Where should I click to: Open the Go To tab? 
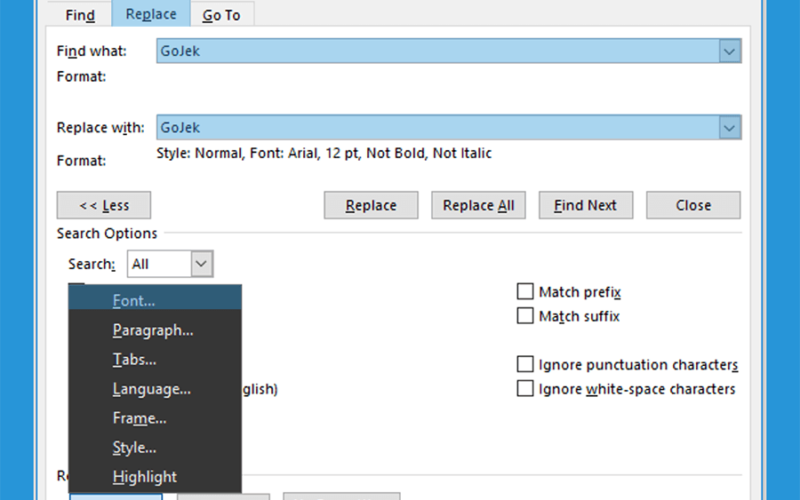click(221, 14)
